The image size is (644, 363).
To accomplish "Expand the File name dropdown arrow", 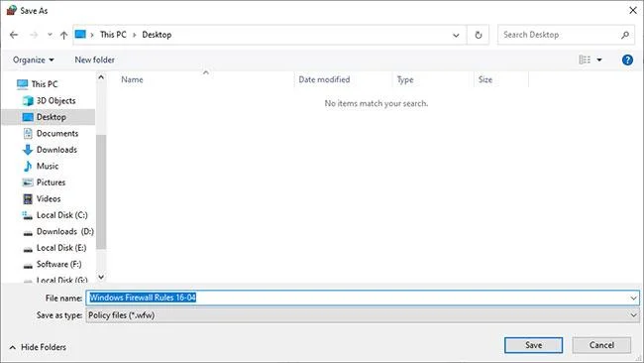I will pyautogui.click(x=634, y=299).
